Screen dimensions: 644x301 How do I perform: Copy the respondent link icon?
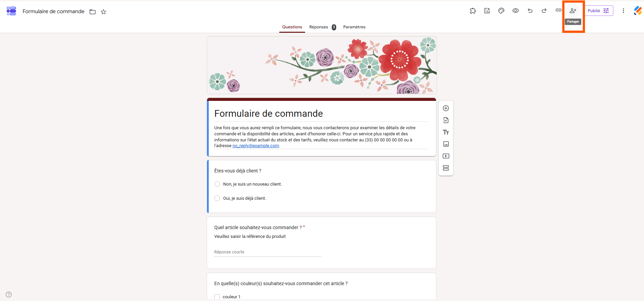pos(558,10)
